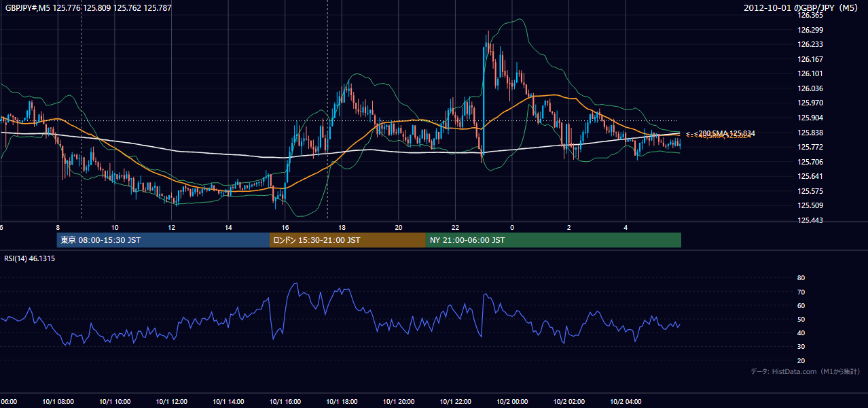868x408 pixels.
Task: Click the RSI(14) 46.1315 indicator label
Action: pyautogui.click(x=30, y=259)
